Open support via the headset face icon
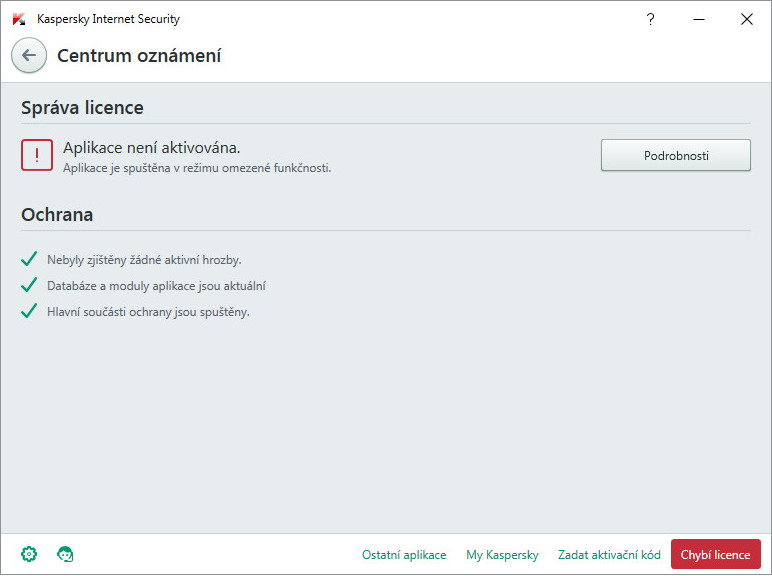Screen dimensions: 772x576 pyautogui.click(x=66, y=554)
